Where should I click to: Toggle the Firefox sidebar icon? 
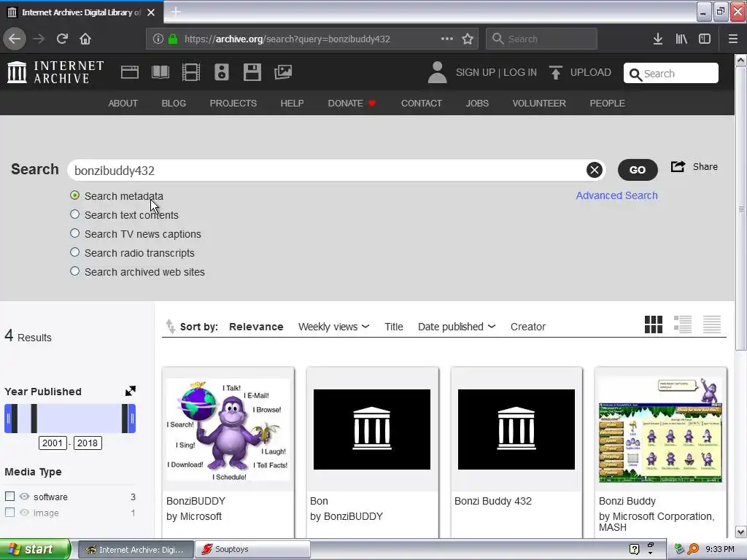tap(705, 39)
